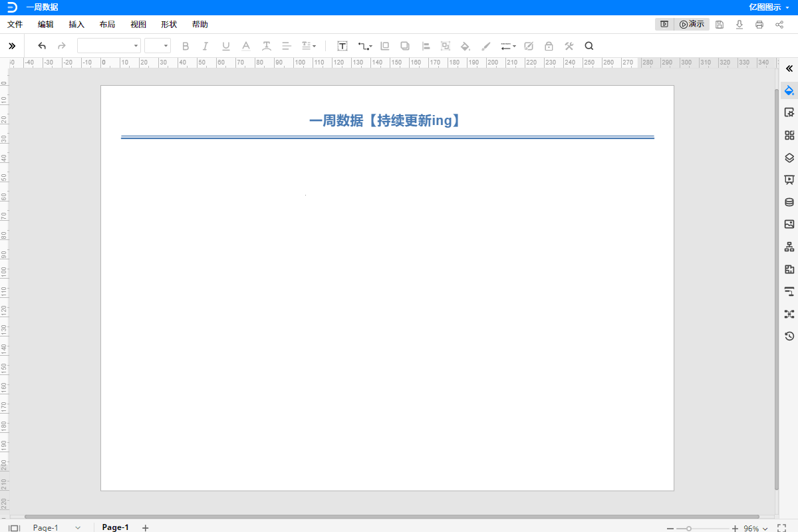Toggle bold formatting
This screenshot has height=532, width=798.
point(186,46)
